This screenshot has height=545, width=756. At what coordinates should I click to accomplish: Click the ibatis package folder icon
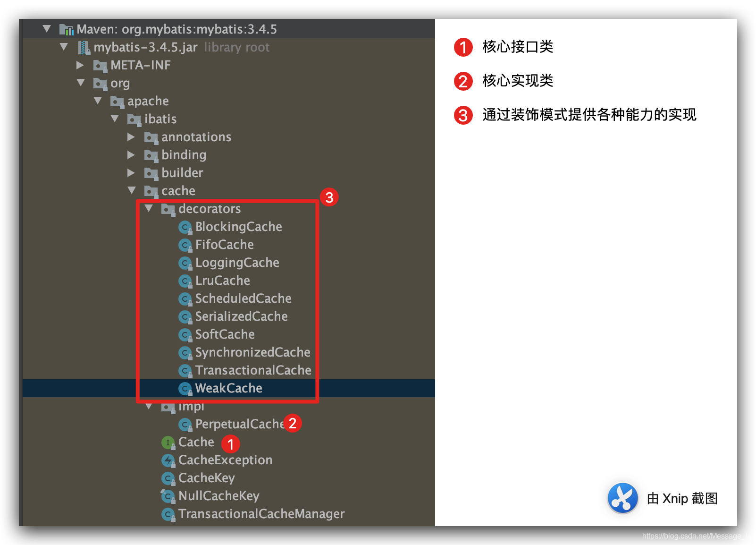(134, 119)
